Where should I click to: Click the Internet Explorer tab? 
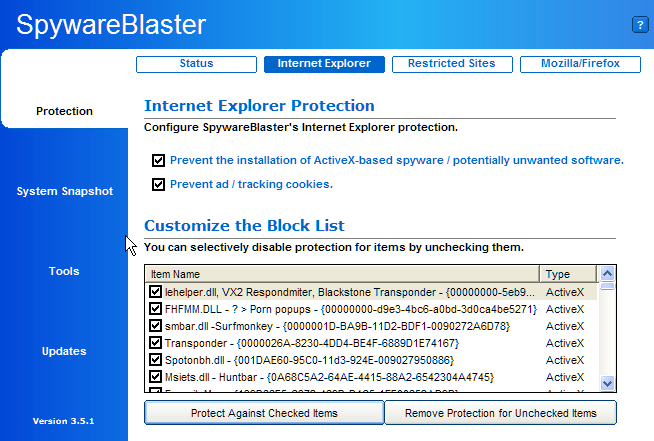tap(324, 64)
